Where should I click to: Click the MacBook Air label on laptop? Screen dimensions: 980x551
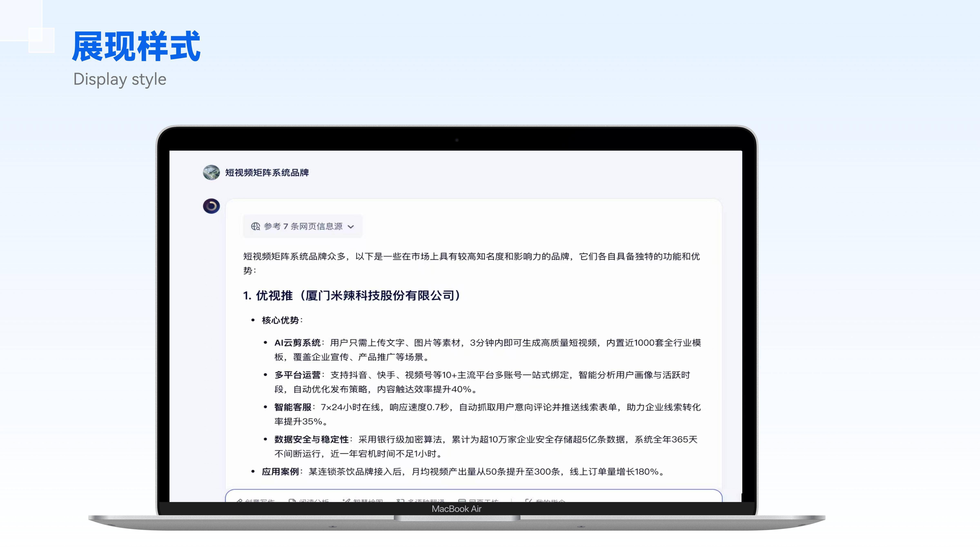(x=457, y=509)
